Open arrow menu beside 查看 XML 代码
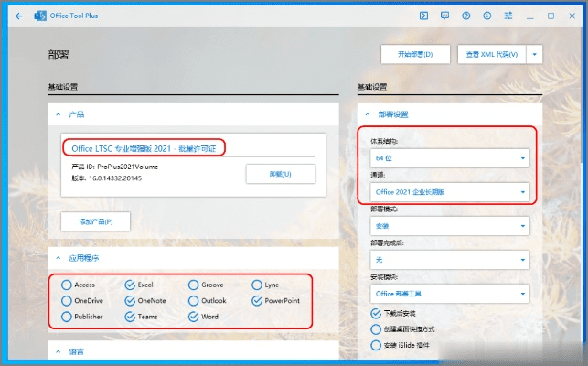 click(535, 54)
